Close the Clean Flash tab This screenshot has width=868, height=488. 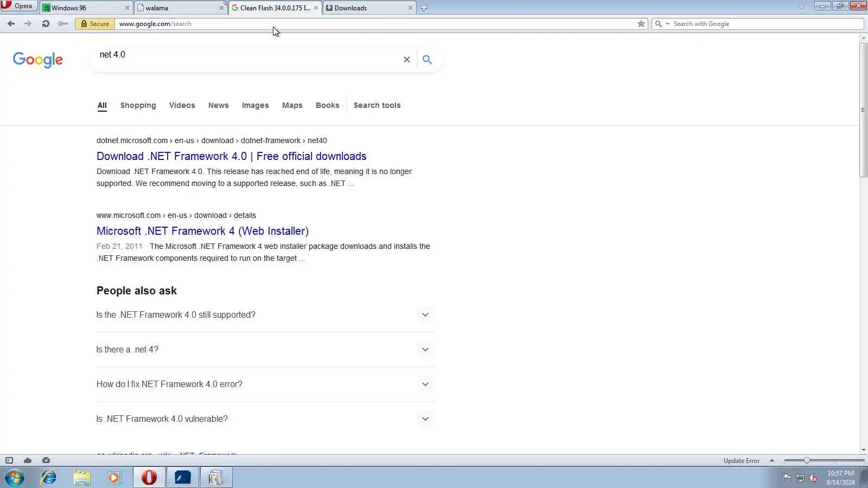click(316, 8)
